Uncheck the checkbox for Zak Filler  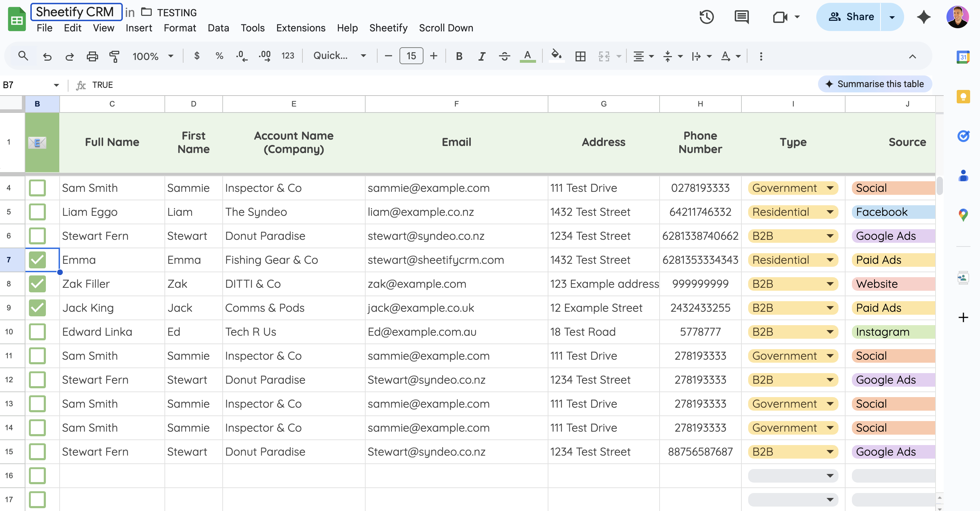pos(37,284)
